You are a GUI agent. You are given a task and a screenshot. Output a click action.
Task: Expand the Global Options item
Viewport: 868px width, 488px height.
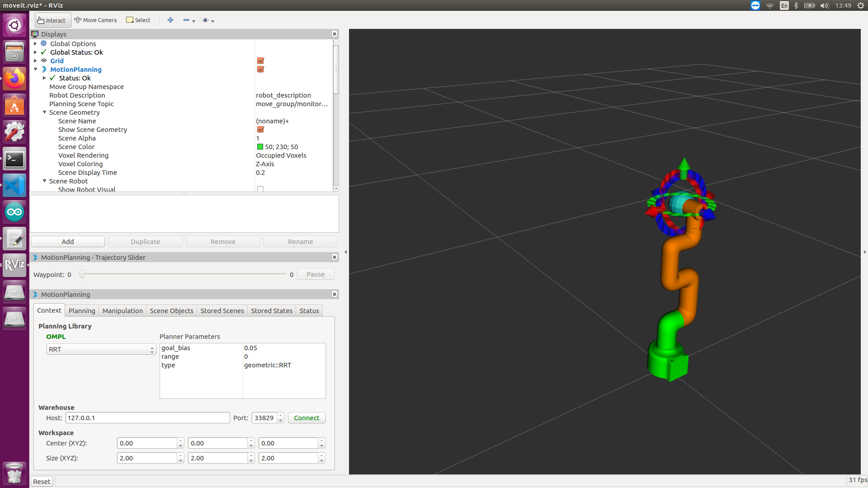[x=35, y=44]
